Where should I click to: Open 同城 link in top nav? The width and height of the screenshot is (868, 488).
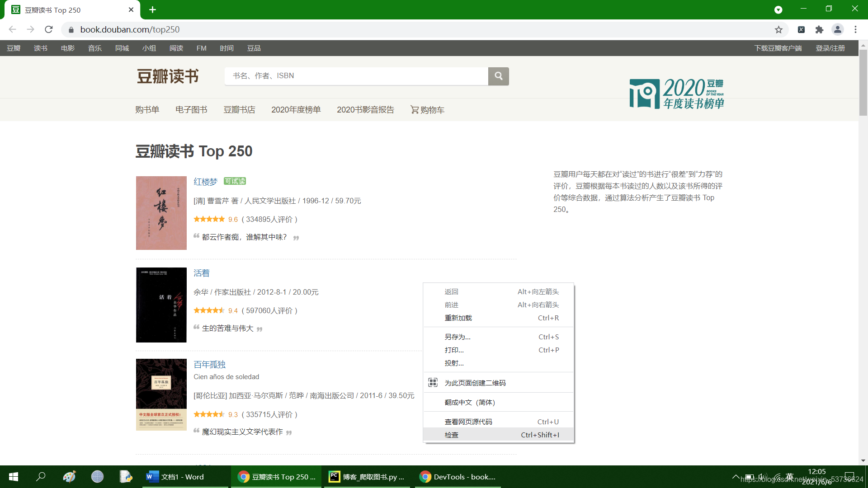(x=122, y=48)
